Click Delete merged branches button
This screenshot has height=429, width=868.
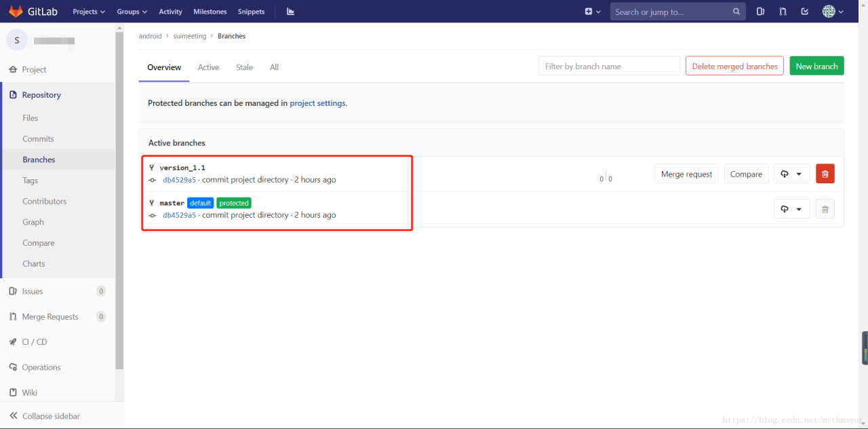point(734,66)
